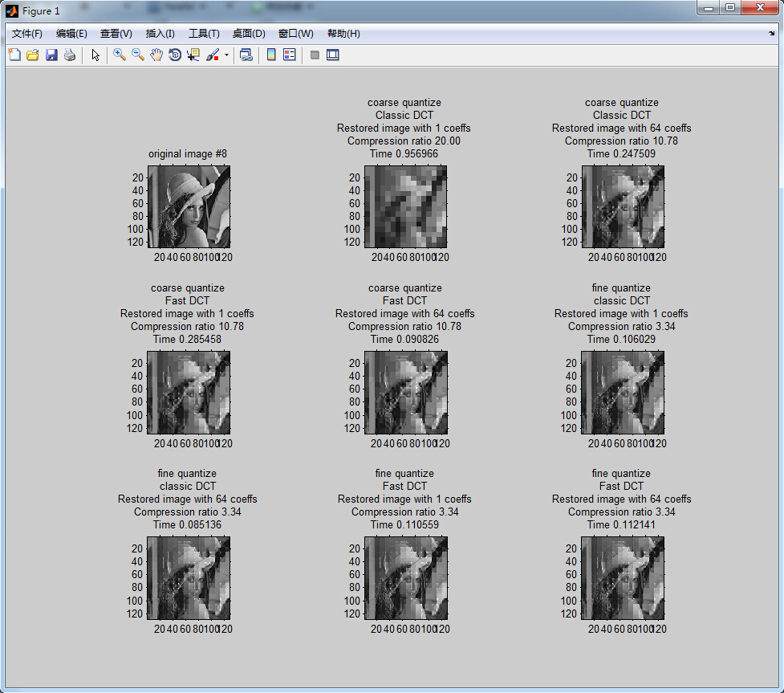784x693 pixels.
Task: Select the Edit Plot arrow tool
Action: 95,55
